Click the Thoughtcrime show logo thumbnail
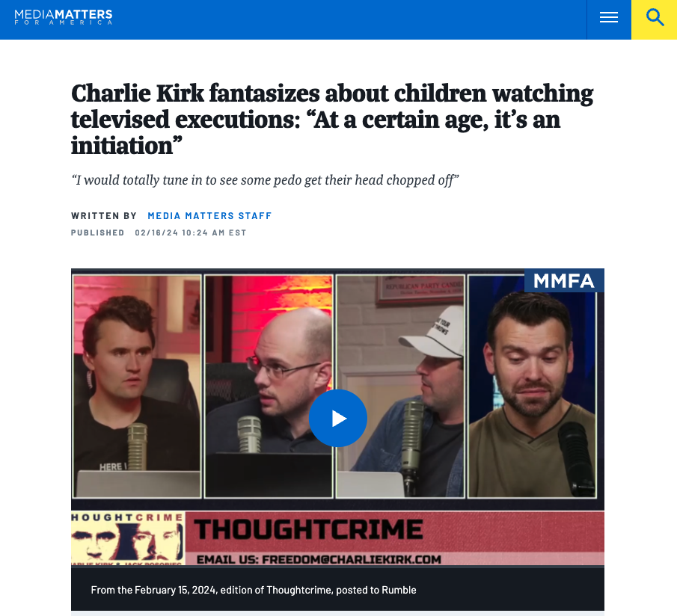Viewport: 677px width, 616px height. 128,538
